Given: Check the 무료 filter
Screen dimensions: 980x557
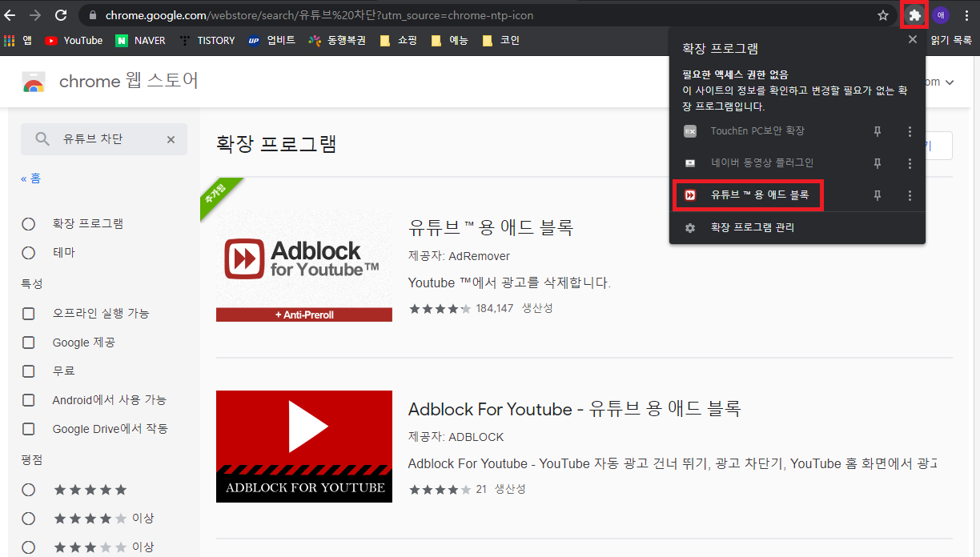Looking at the screenshot, I should tap(29, 371).
